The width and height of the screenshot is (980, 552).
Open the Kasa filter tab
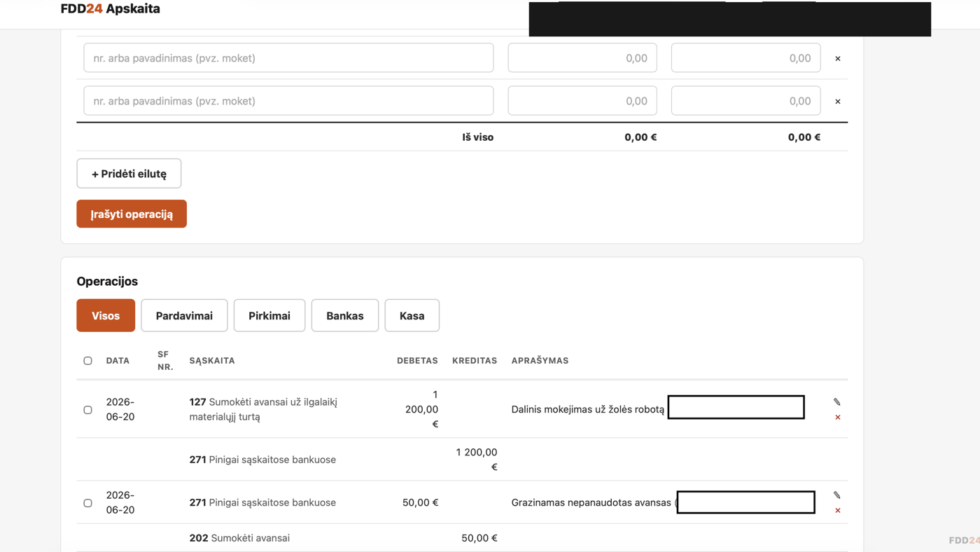[x=412, y=315]
